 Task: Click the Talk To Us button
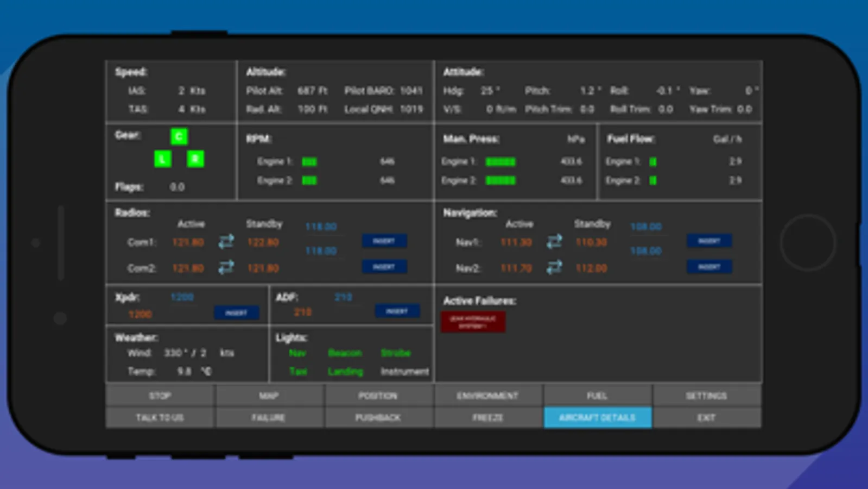click(160, 418)
